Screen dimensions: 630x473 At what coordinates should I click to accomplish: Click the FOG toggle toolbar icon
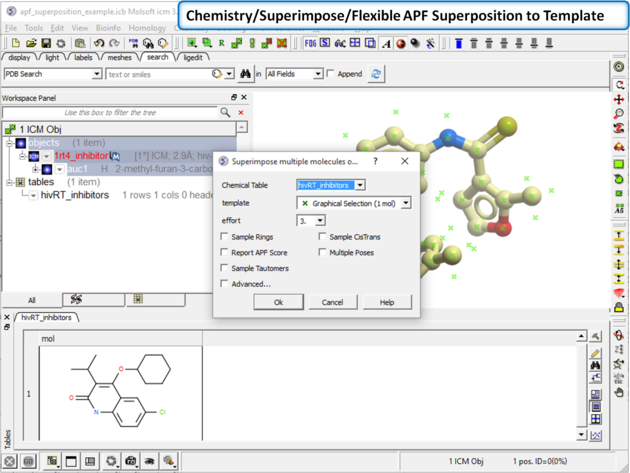click(310, 44)
